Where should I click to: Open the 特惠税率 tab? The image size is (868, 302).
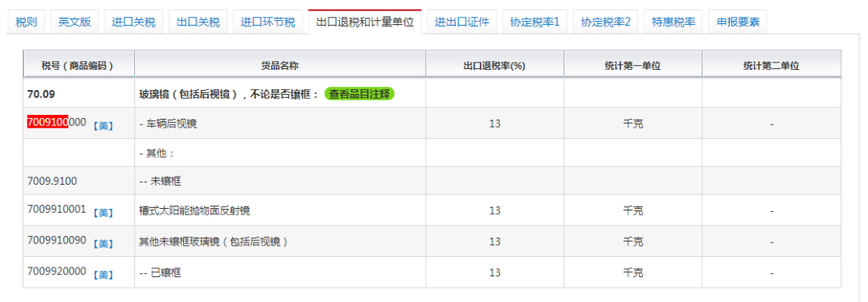click(x=674, y=22)
